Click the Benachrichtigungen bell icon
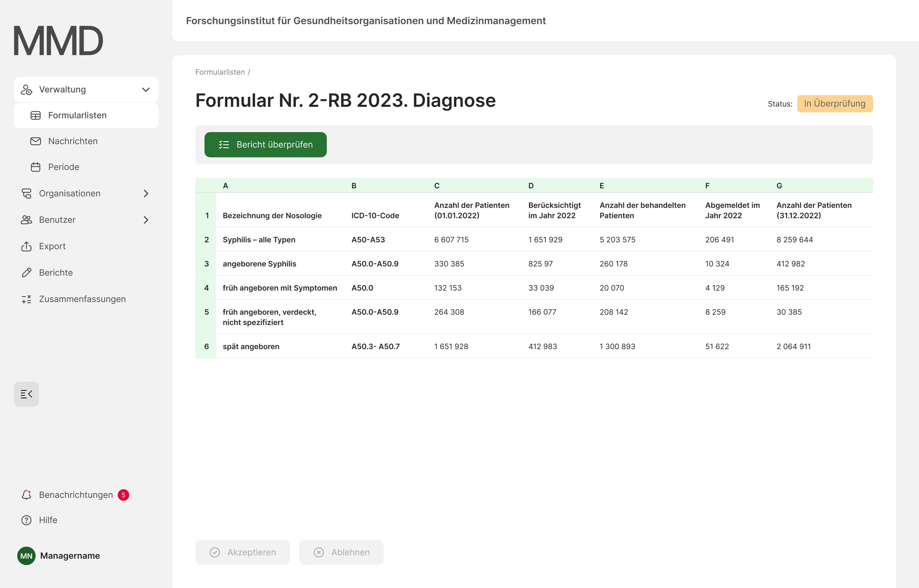 (x=26, y=495)
